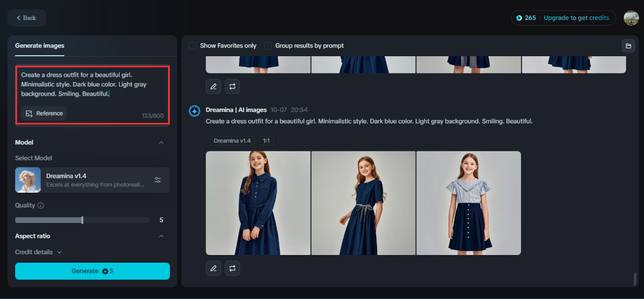This screenshot has width=644, height=299.
Task: Open the user profile avatar
Action: click(x=631, y=18)
